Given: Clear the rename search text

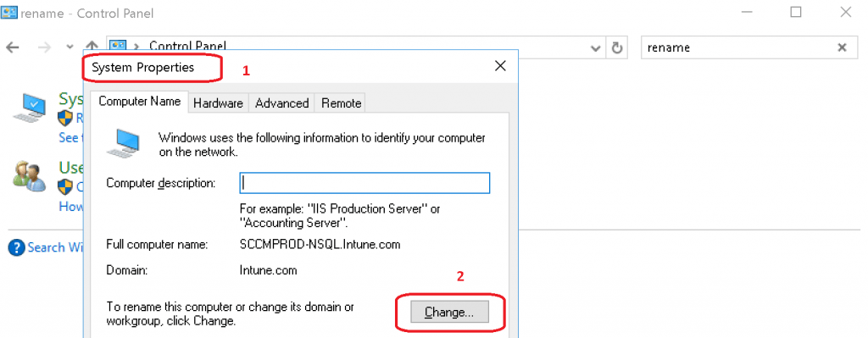Looking at the screenshot, I should (x=842, y=47).
